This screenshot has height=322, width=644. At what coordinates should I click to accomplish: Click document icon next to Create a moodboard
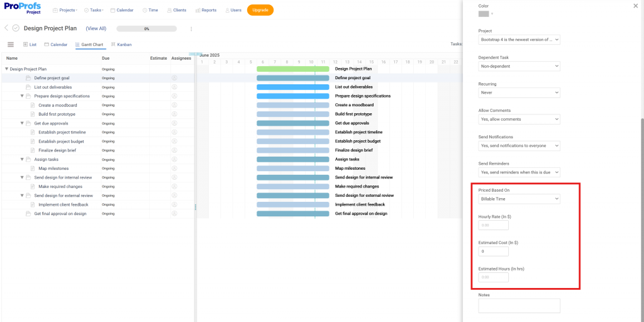[x=33, y=105]
